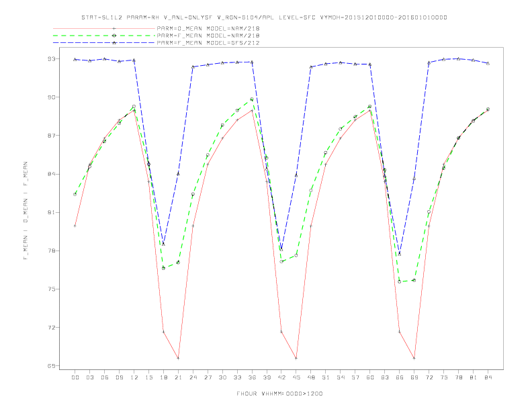Click x-axis tick label 18
Screen dimensions: 532x411
point(163,377)
